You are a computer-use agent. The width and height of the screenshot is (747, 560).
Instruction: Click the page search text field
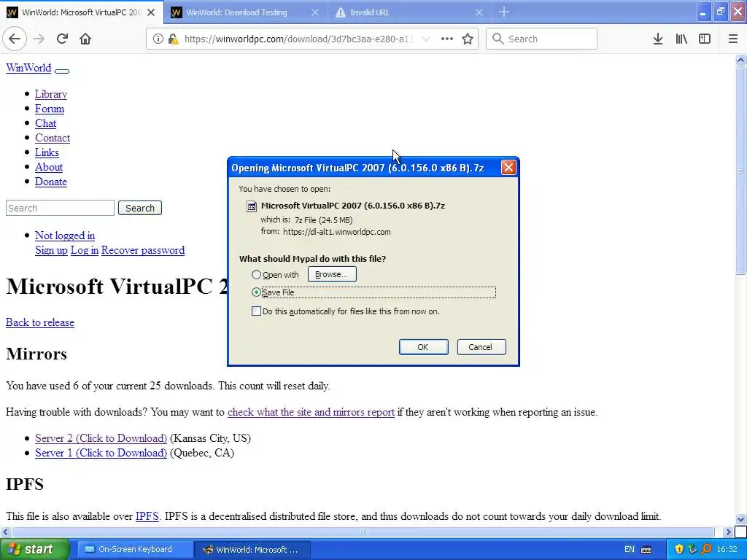coord(60,208)
